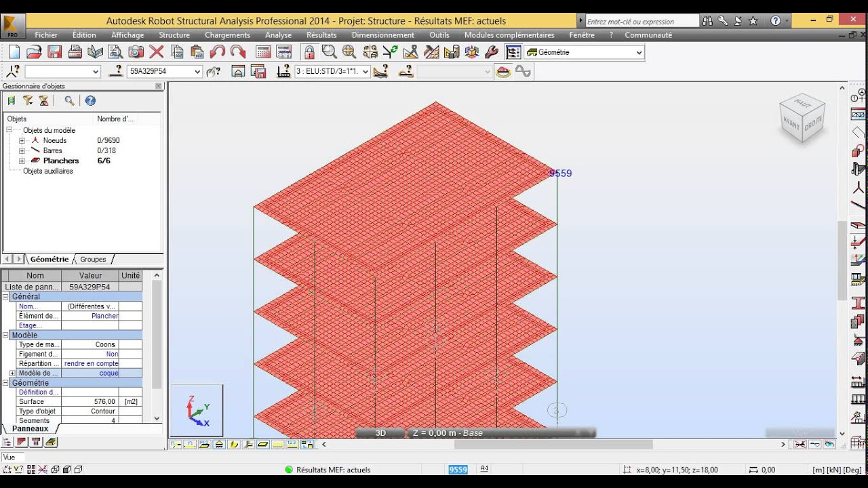868x488 pixels.
Task: Click the filter funnel icon in object manager
Action: pos(28,100)
